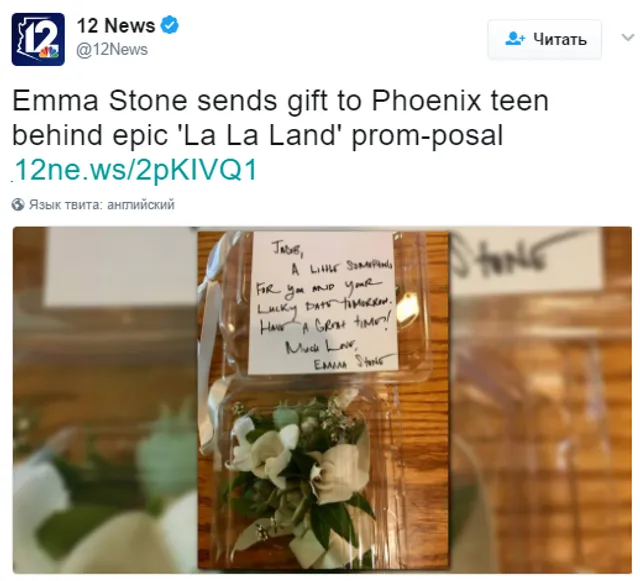Click the английский language word
The image size is (640, 581).
pyautogui.click(x=141, y=204)
